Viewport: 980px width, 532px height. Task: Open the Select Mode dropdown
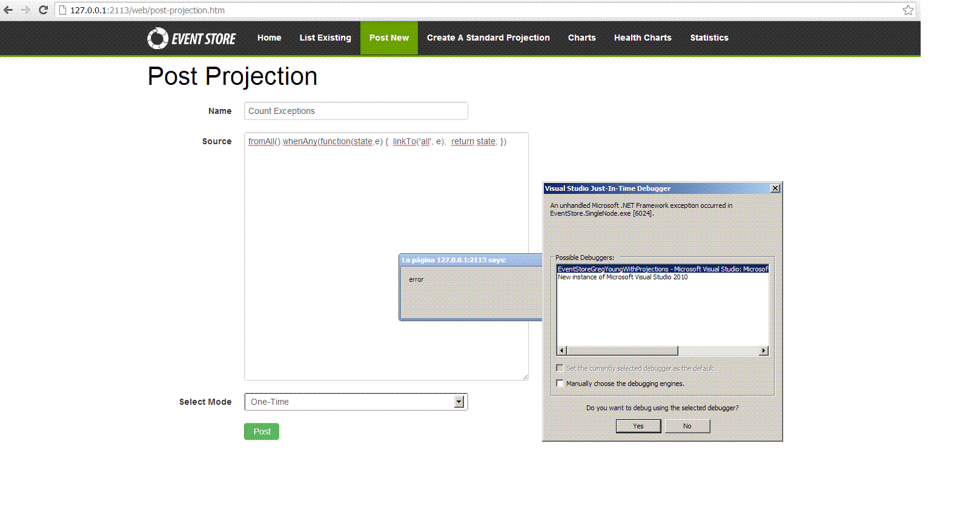(x=356, y=402)
